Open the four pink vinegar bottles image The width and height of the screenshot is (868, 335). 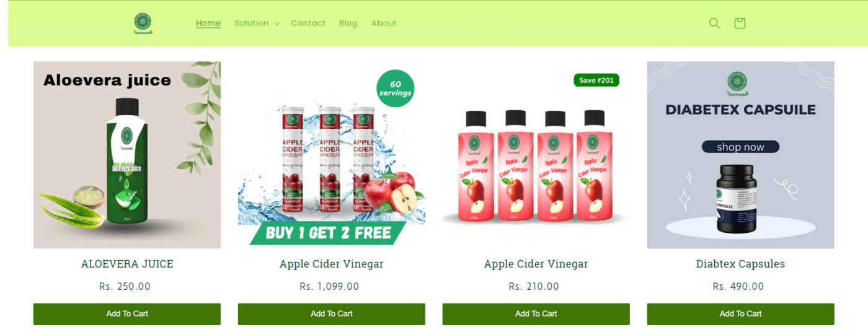(x=536, y=165)
